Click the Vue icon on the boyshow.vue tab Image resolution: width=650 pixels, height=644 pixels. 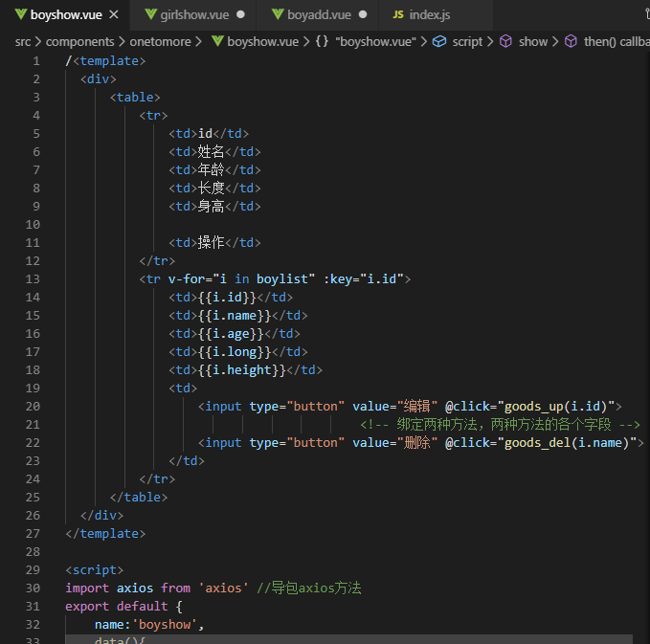point(20,15)
